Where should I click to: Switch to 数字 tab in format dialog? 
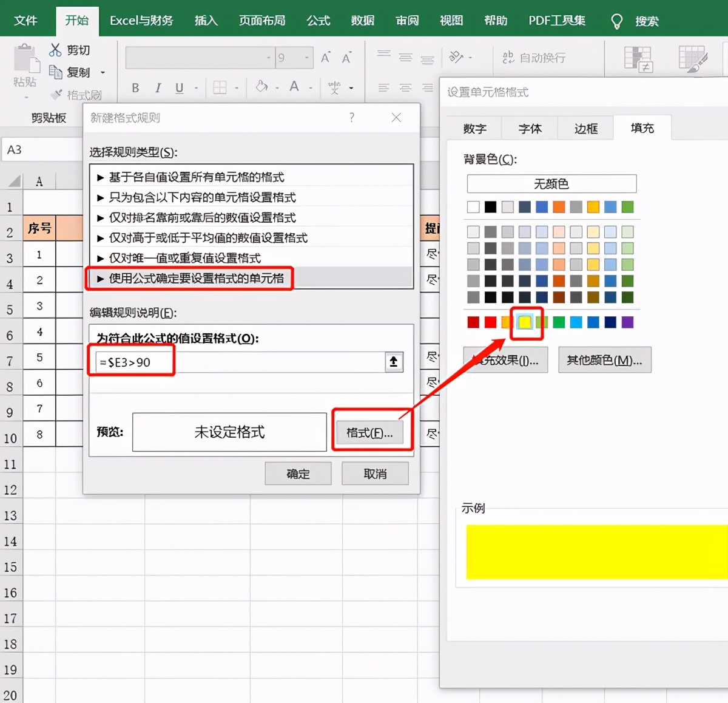point(474,129)
